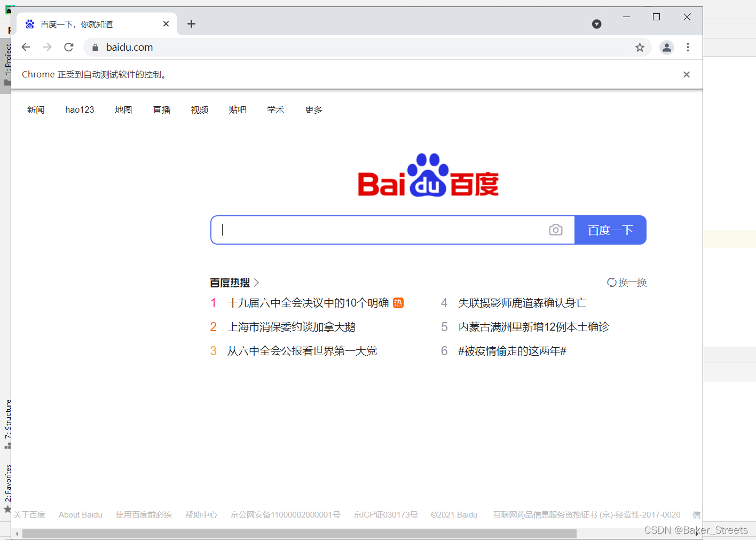Reload the Baidu page
Screen dimensions: 756x540
pos(69,47)
